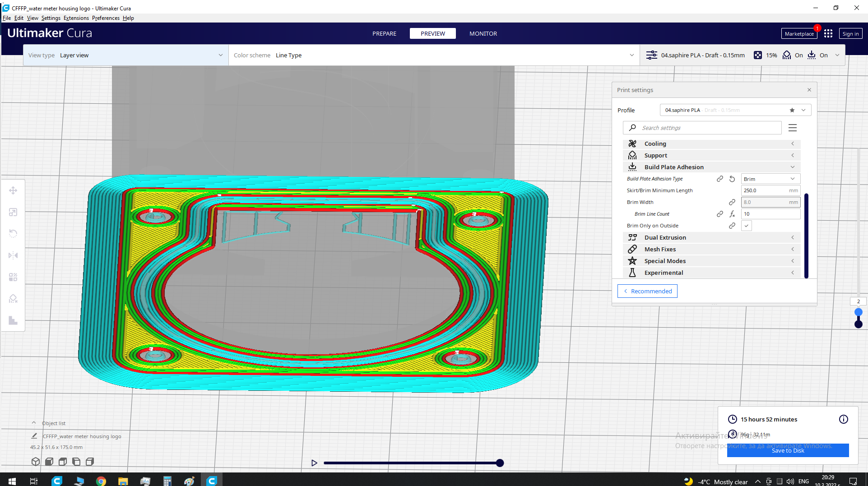Expand the Cooling settings category

(x=711, y=143)
